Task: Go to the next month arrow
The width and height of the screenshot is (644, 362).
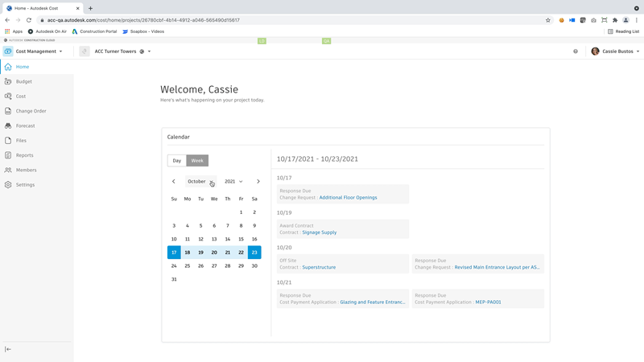Action: (x=258, y=182)
